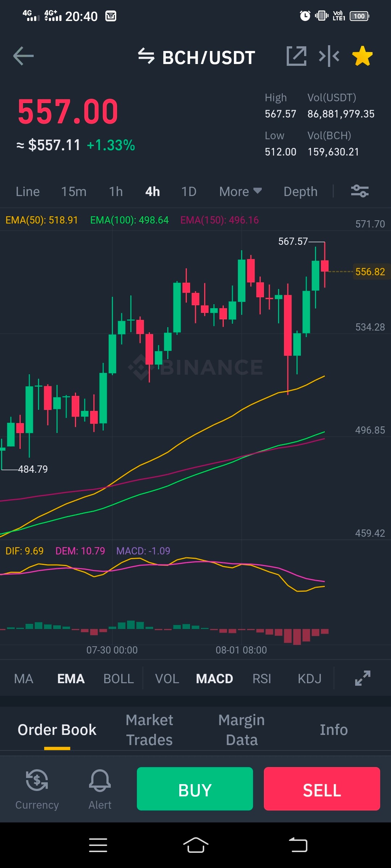The image size is (391, 868).
Task: Click the 556.82 current price marker
Action: (370, 272)
